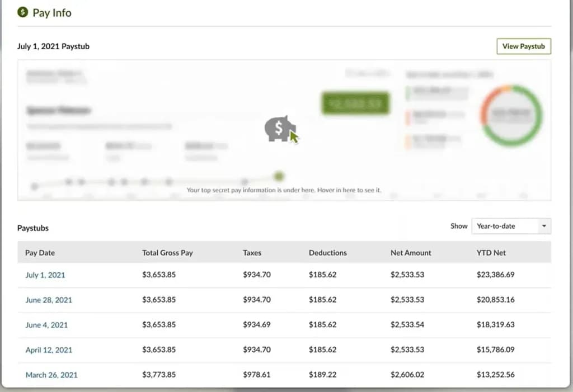Open the April 12, 2021 paystub link
This screenshot has height=392, width=573.
(x=49, y=350)
